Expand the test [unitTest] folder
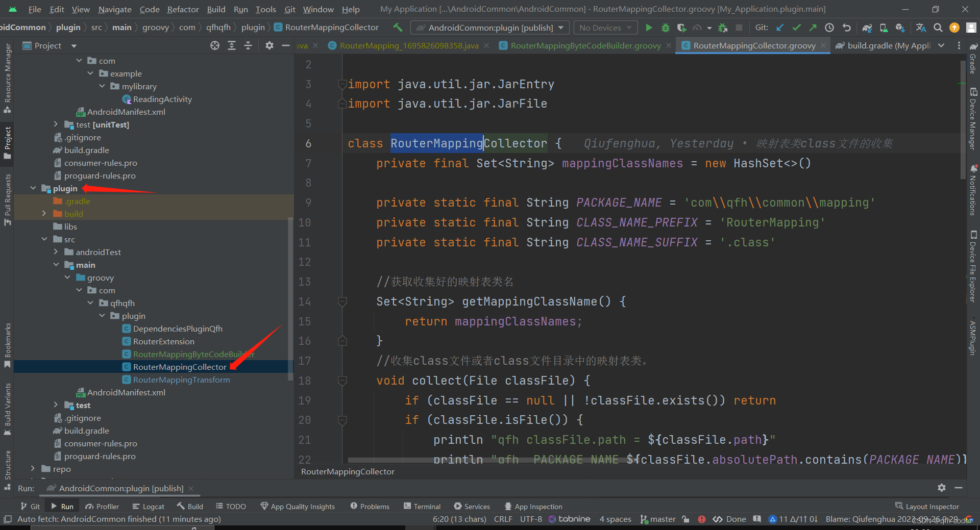This screenshot has height=530, width=980. click(56, 124)
